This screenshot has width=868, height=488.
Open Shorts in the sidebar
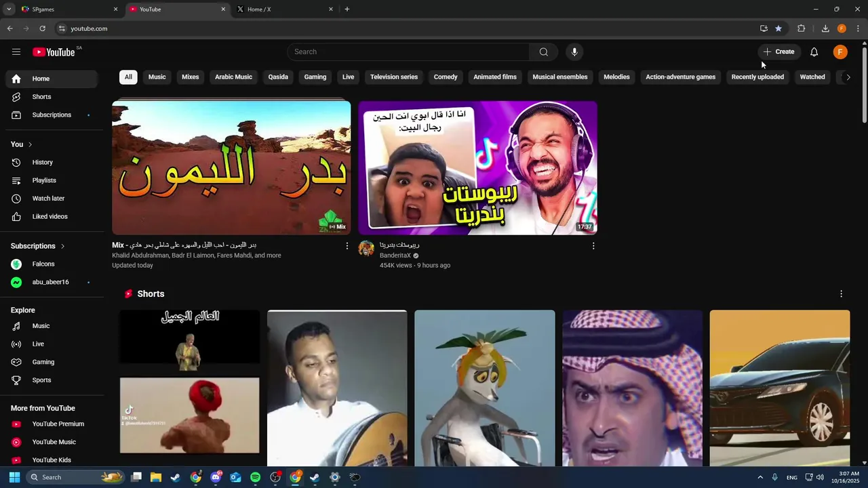[52, 97]
